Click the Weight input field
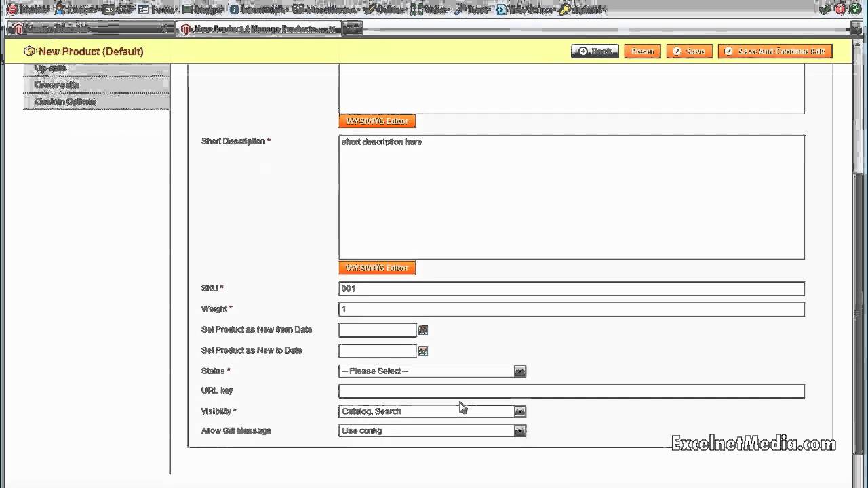Screen dimensions: 868x488 (x=572, y=309)
